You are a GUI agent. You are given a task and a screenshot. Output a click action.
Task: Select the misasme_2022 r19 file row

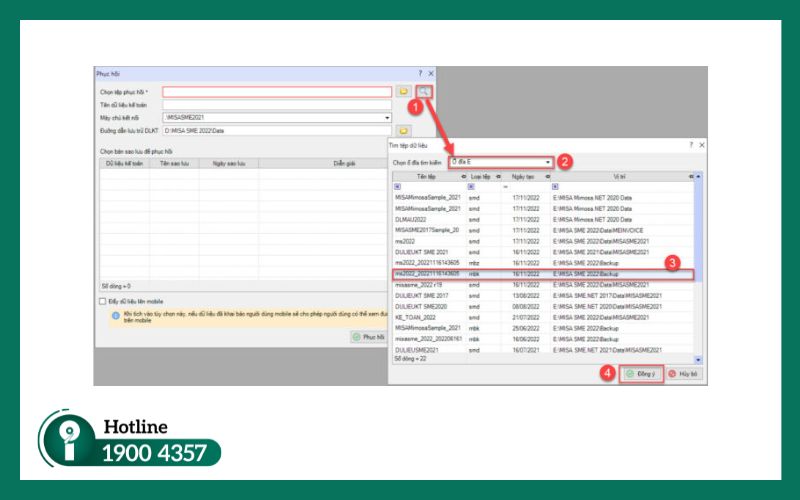point(543,285)
